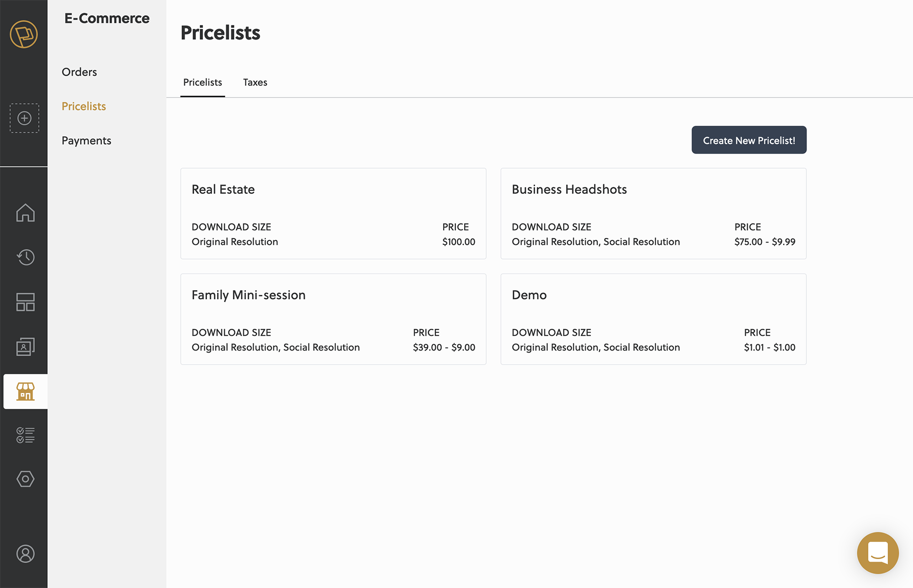Open the user account profile icon
The image size is (913, 588).
[x=25, y=554]
